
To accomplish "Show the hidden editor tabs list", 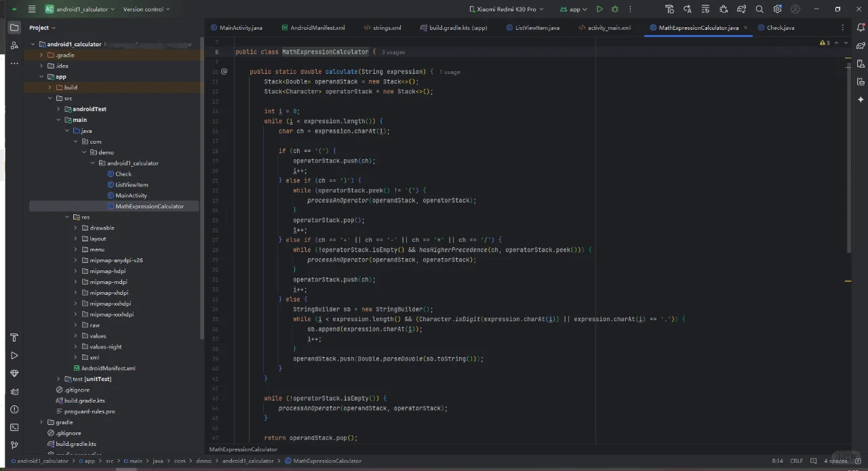I will tap(844, 28).
